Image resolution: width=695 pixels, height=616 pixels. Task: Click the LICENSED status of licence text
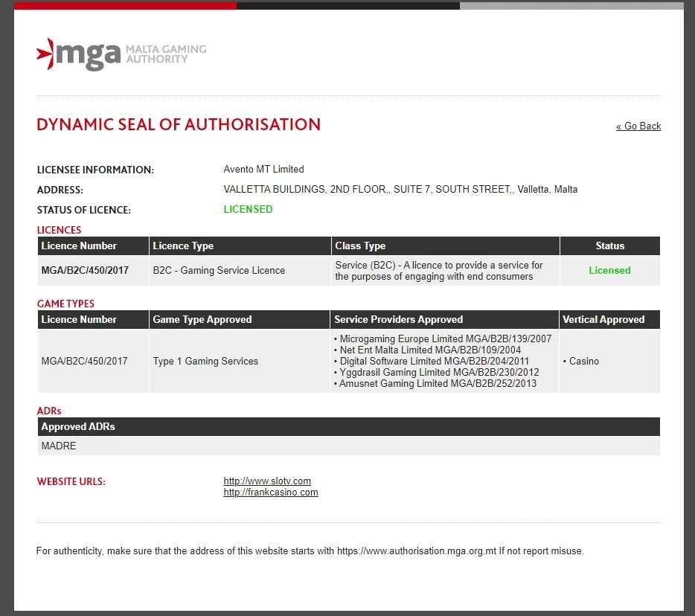point(248,209)
